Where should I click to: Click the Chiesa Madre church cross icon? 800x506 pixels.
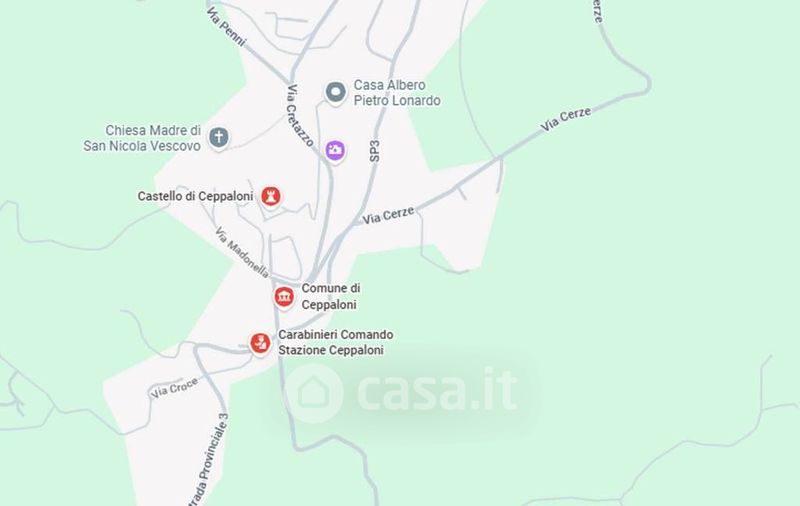click(x=219, y=137)
